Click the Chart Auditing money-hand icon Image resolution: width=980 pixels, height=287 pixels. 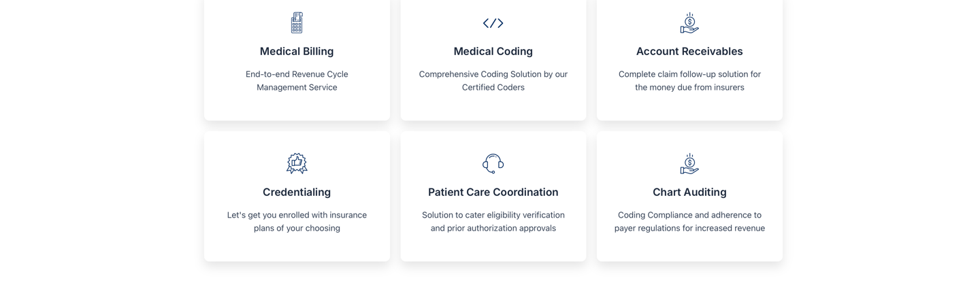tap(689, 163)
